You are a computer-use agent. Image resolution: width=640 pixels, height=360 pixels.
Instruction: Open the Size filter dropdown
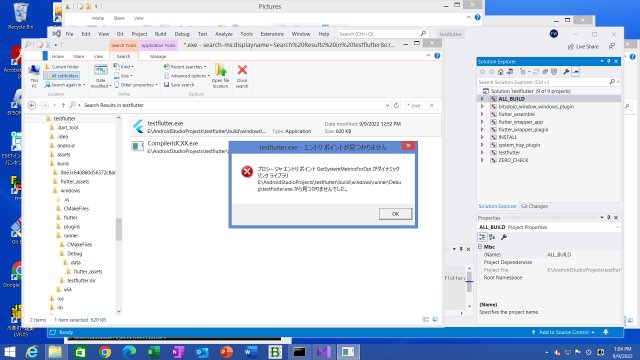123,76
